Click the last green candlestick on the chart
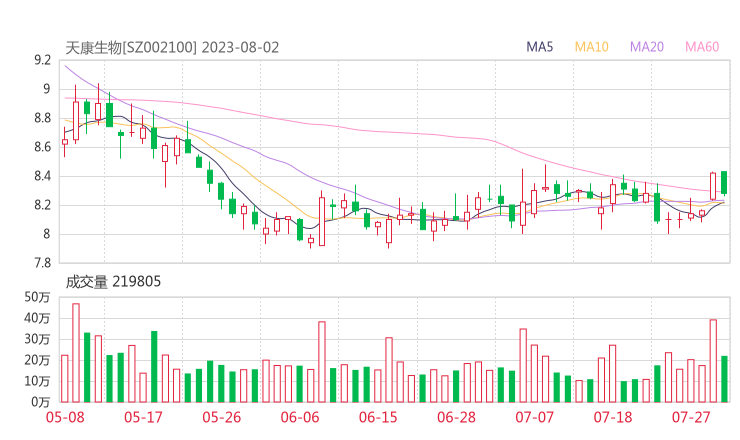The height and width of the screenshot is (440, 740). point(724,183)
